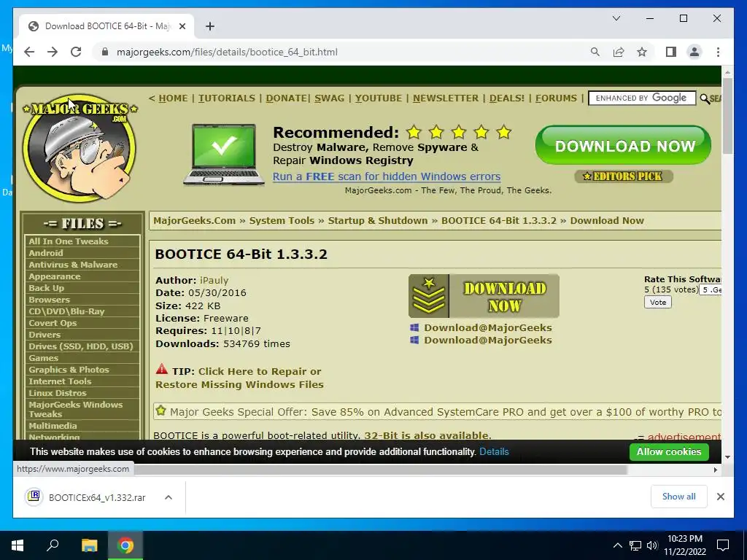
Task: Click Allow cookies button
Action: tap(669, 451)
